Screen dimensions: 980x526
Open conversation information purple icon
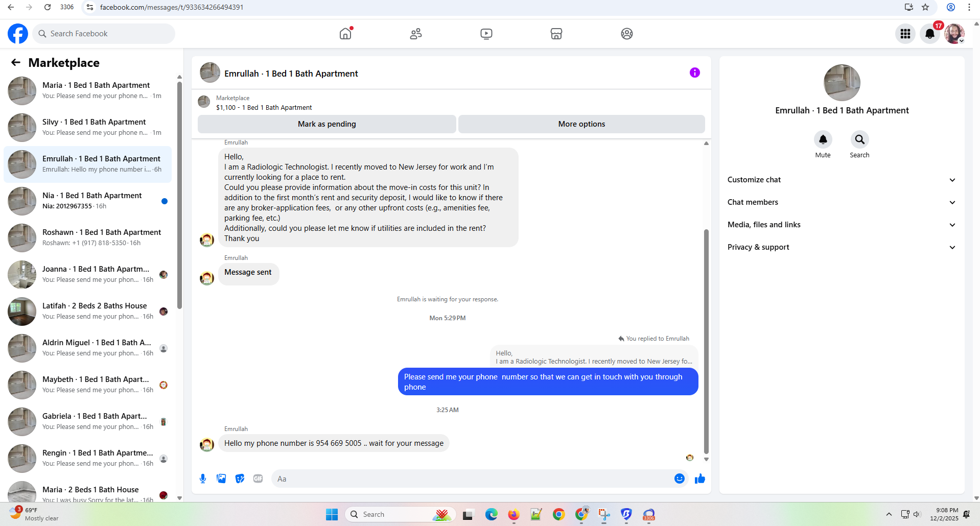pos(695,73)
